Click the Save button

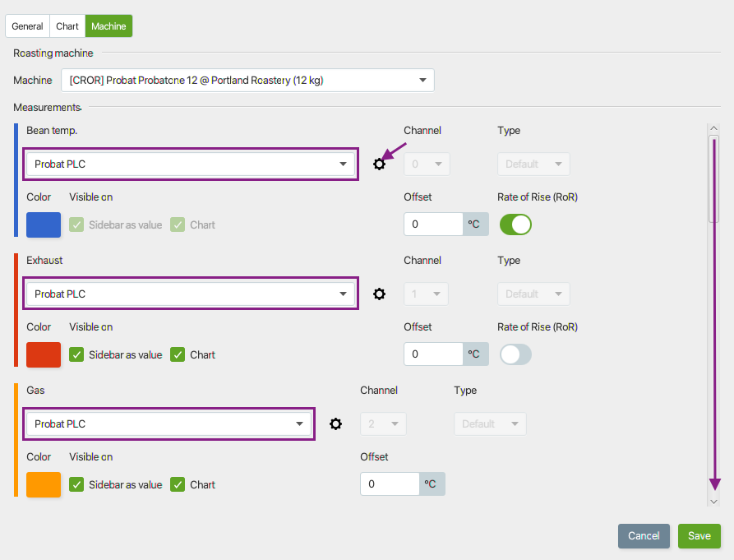pyautogui.click(x=699, y=535)
